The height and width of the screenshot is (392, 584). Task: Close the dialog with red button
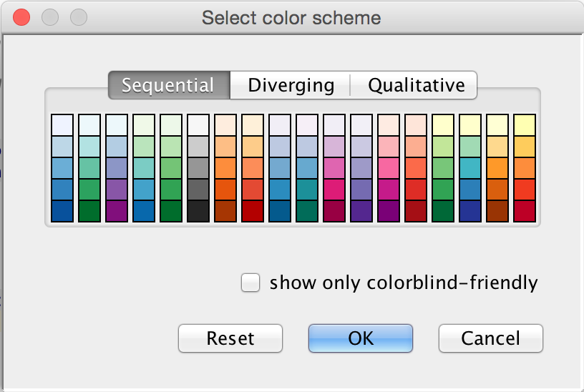(x=22, y=16)
